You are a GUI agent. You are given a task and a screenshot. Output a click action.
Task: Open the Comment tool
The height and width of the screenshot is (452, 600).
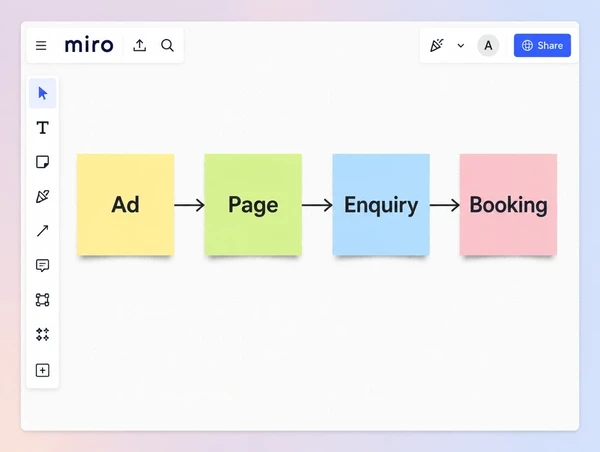pyautogui.click(x=42, y=265)
